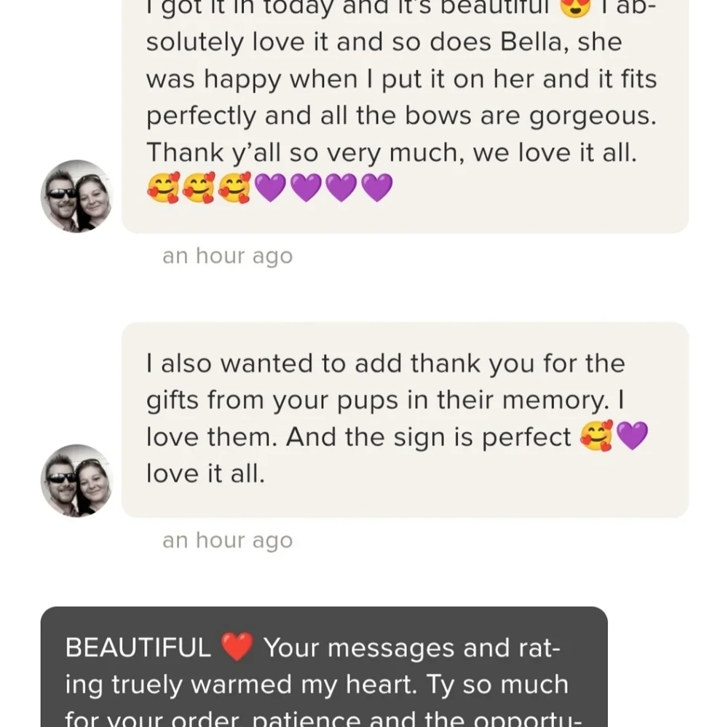Viewport: 728px width, 727px height.
Task: Click the first smiling-face-with-hearts emoji in the emoji row
Action: [163, 187]
